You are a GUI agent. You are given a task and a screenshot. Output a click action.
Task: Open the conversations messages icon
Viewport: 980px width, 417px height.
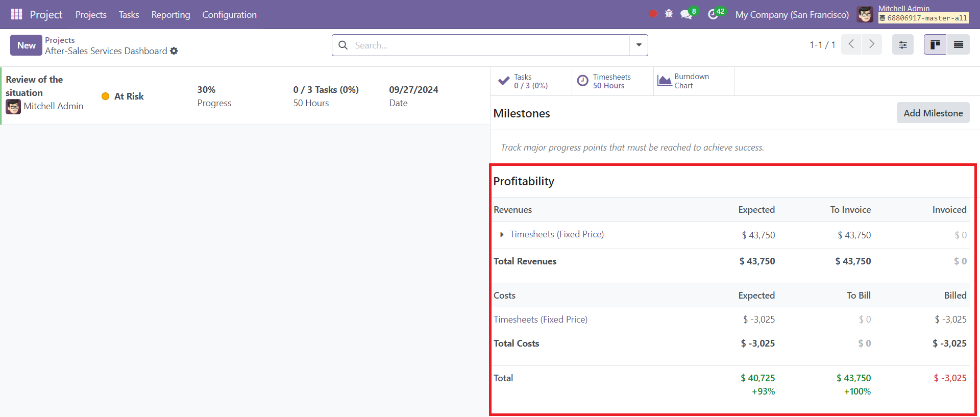point(687,14)
